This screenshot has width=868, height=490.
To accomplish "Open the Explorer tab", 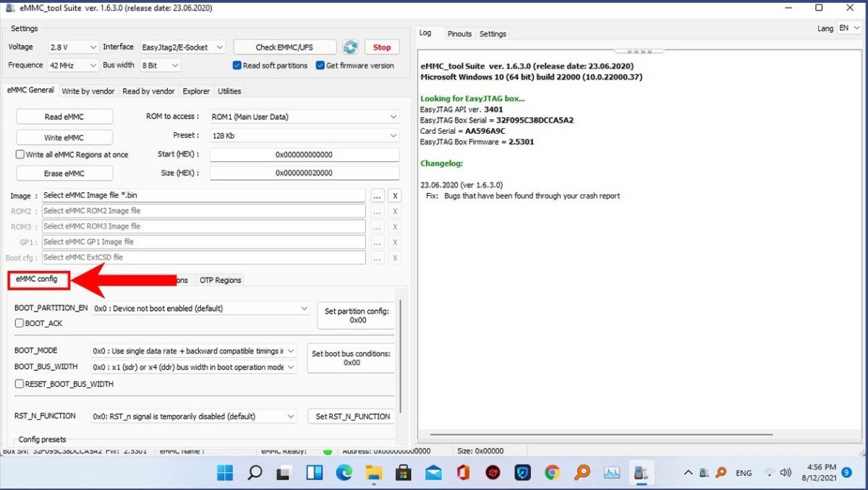I will click(x=196, y=91).
